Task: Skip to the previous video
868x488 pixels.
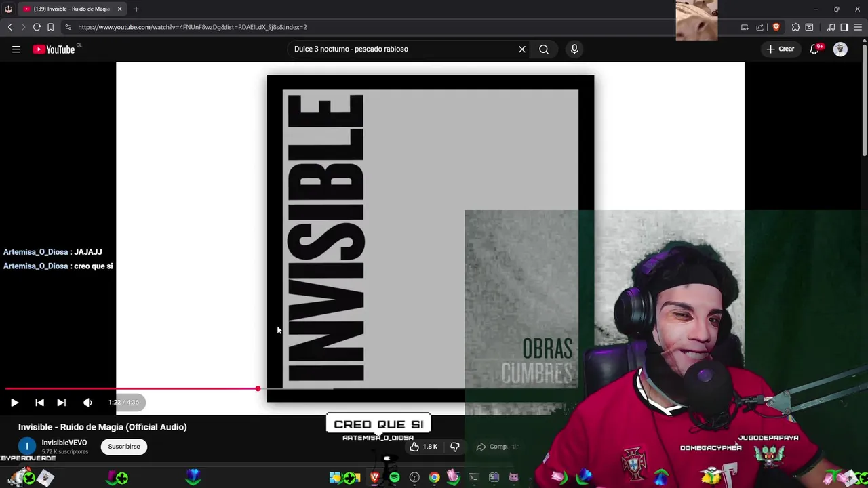Action: [39, 403]
